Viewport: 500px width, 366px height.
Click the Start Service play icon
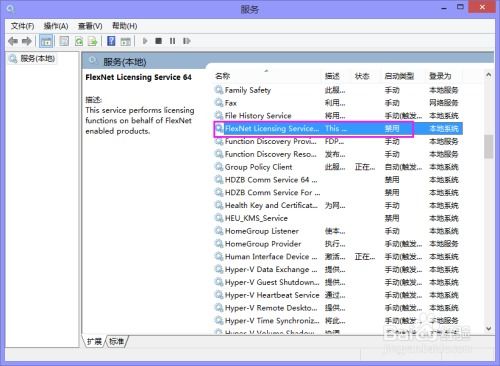[x=145, y=41]
